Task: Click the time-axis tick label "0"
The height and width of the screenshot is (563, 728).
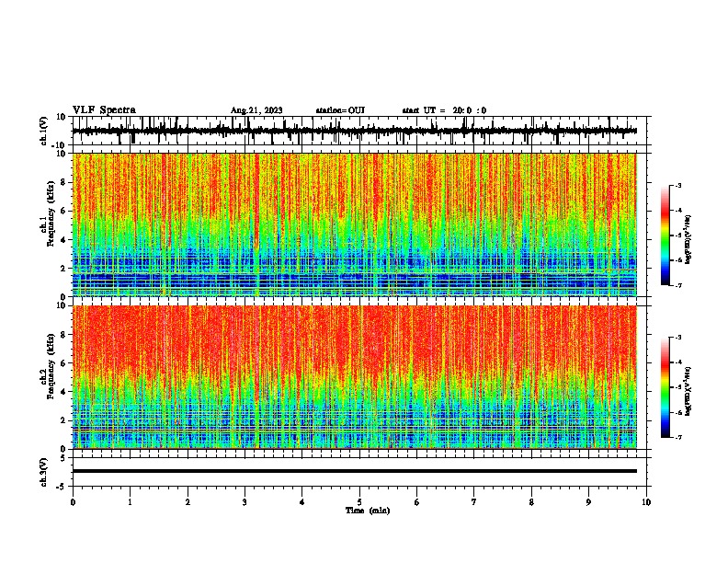Action: [73, 502]
